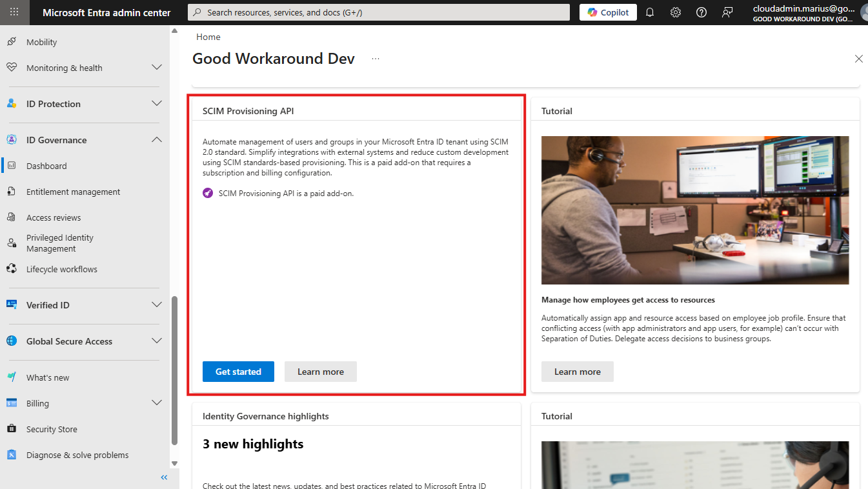Click the Home breadcrumb link
Image resolution: width=868 pixels, height=489 pixels.
(x=208, y=37)
